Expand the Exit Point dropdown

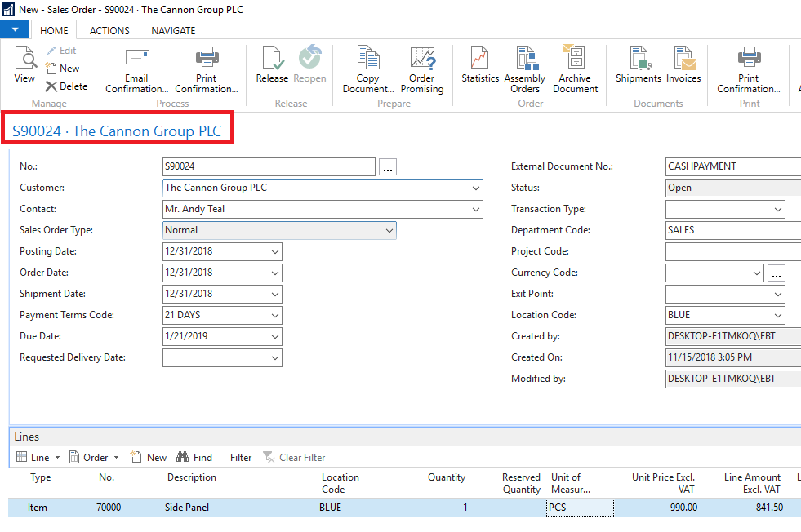(777, 294)
